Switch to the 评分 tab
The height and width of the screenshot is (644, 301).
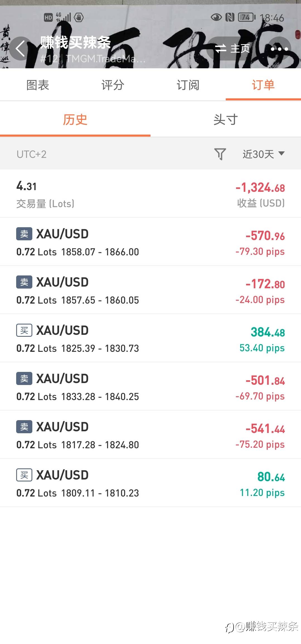[113, 85]
